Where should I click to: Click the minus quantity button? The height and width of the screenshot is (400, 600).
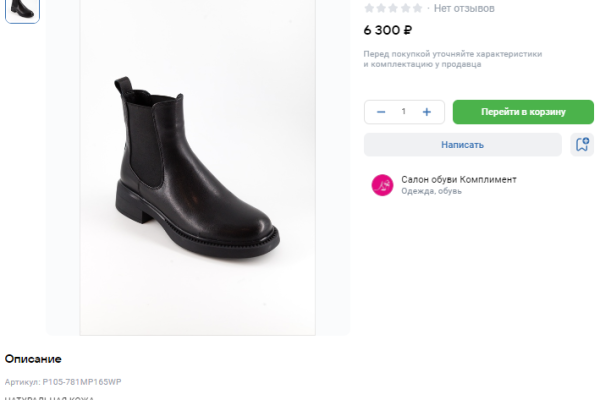[x=381, y=112]
